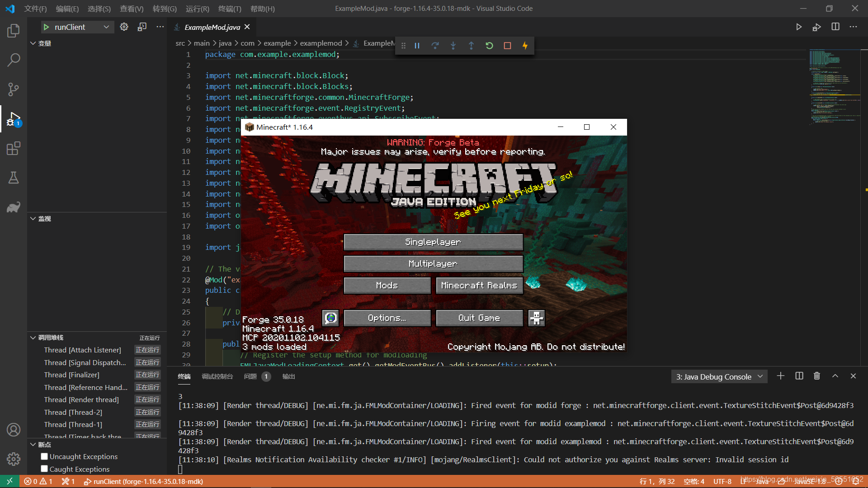Screen dimensions: 868x488
Task: Open the 运行(R) menu
Action: coord(197,9)
